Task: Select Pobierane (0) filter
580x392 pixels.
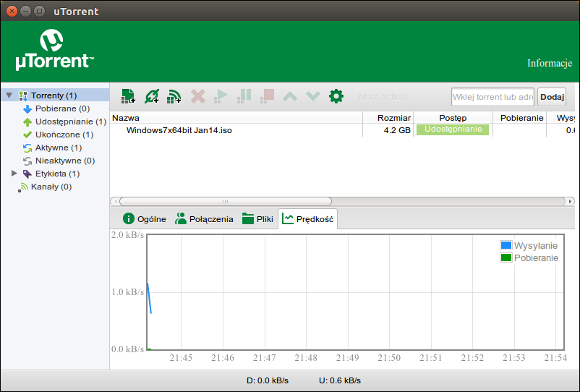Action: tap(62, 108)
